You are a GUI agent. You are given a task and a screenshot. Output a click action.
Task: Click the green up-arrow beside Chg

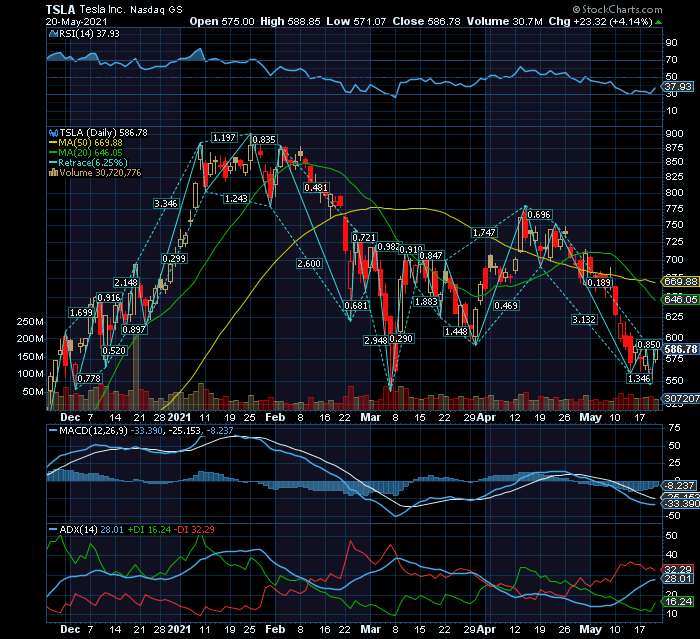(x=658, y=22)
